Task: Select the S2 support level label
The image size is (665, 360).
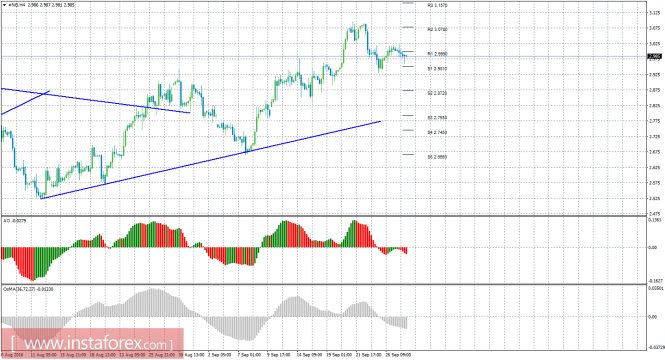Action: [x=437, y=93]
